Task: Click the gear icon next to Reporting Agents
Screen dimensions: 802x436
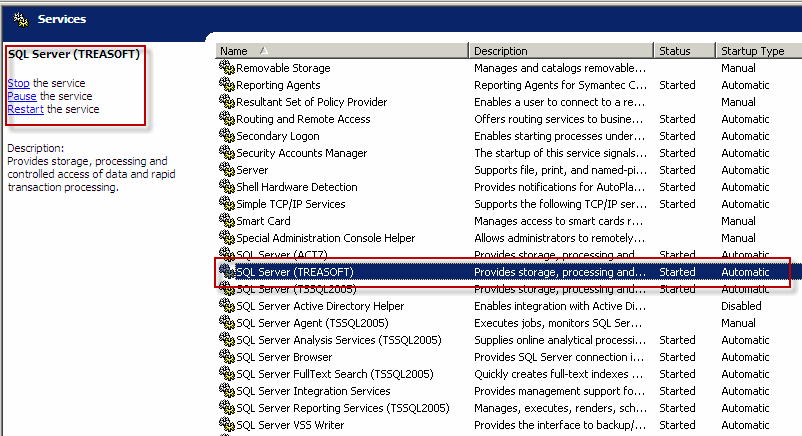Action: (227, 85)
